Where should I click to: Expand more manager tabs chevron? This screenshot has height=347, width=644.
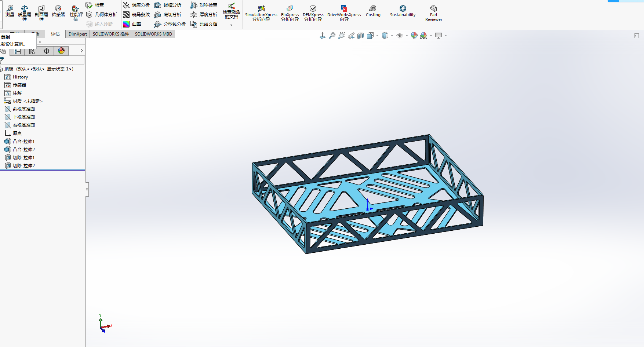[81, 51]
